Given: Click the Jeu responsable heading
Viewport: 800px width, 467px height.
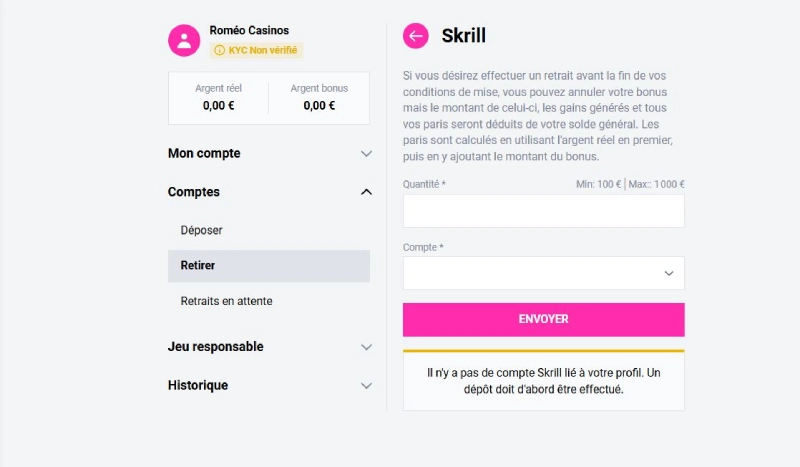Looking at the screenshot, I should pyautogui.click(x=216, y=347).
